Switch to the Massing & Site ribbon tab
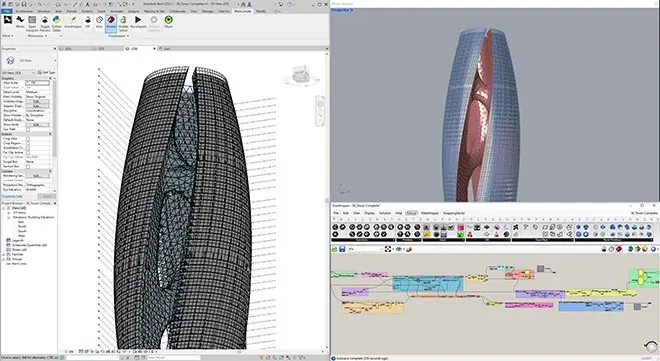This screenshot has height=361, width=660. [154, 11]
